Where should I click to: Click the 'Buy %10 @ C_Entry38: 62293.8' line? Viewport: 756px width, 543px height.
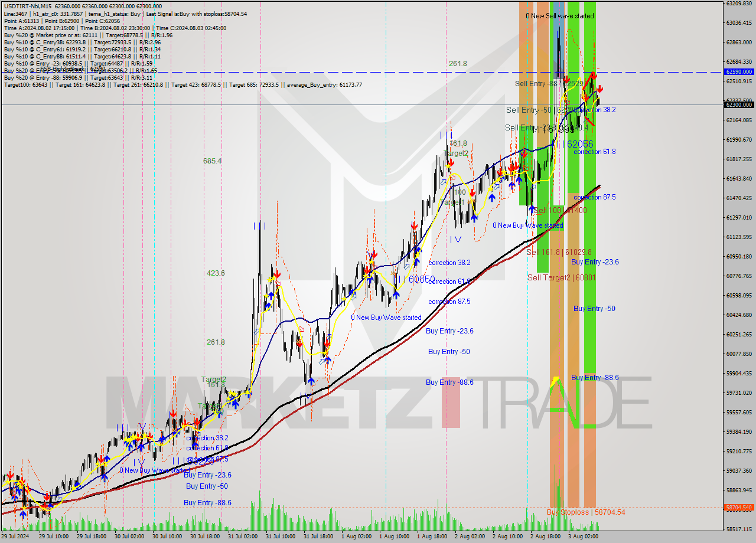(x=82, y=42)
